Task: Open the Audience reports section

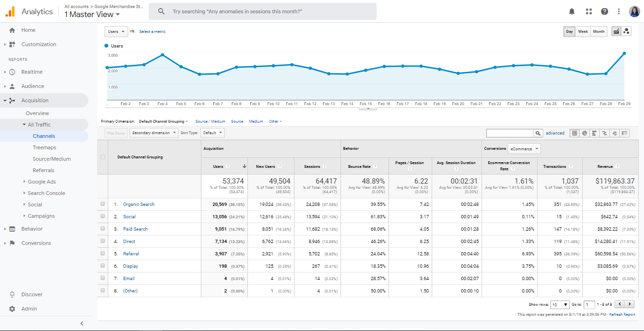Action: 32,86
